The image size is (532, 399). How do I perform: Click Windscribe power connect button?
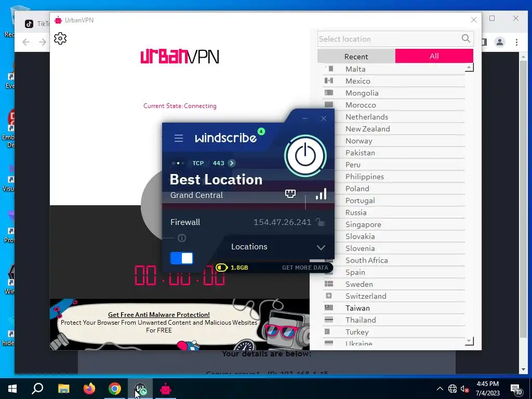(x=305, y=156)
